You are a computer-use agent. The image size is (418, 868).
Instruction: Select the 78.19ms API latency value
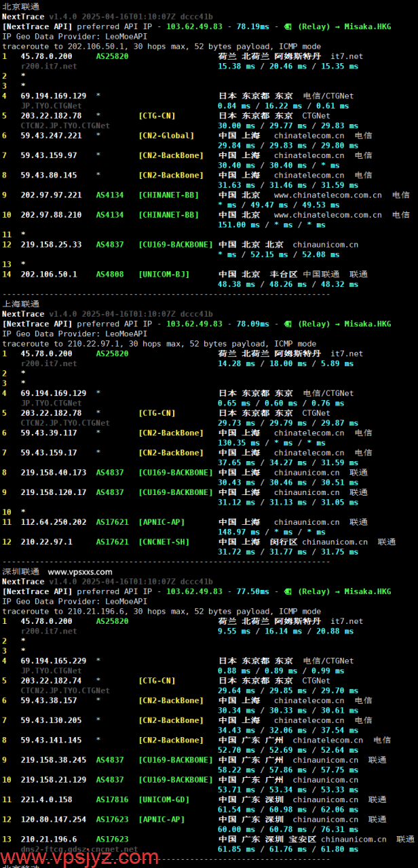[x=252, y=26]
